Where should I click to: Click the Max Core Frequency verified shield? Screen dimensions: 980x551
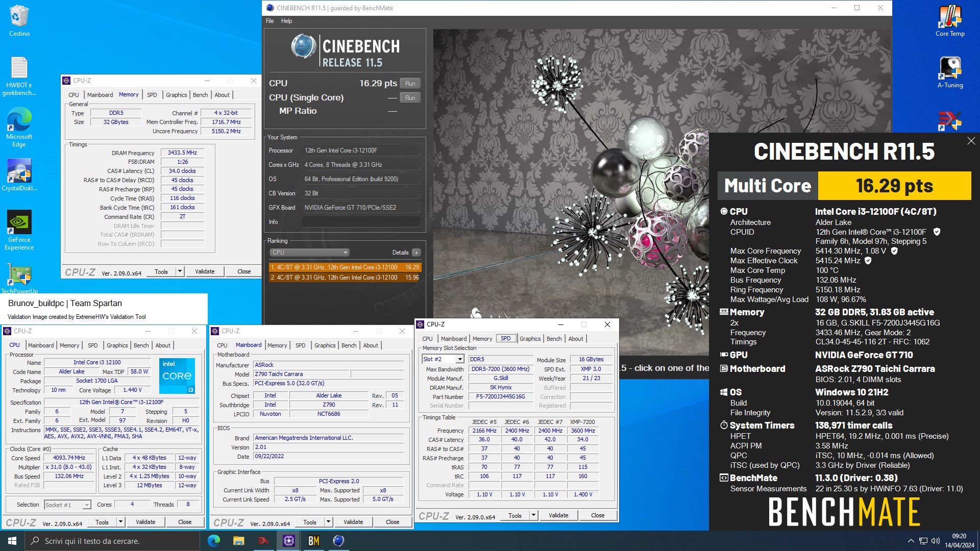pyautogui.click(x=894, y=251)
